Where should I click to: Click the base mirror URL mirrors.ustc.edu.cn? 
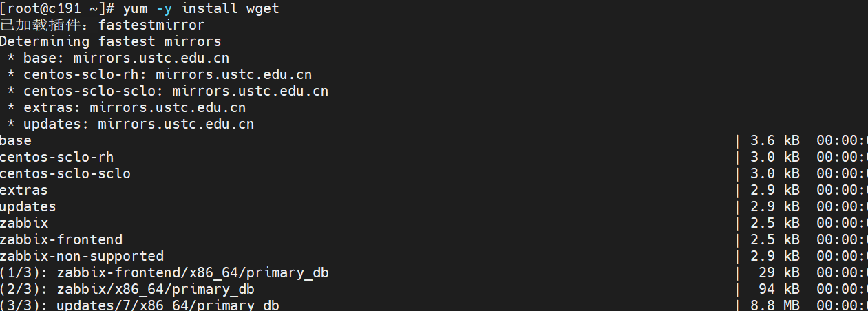(151, 58)
